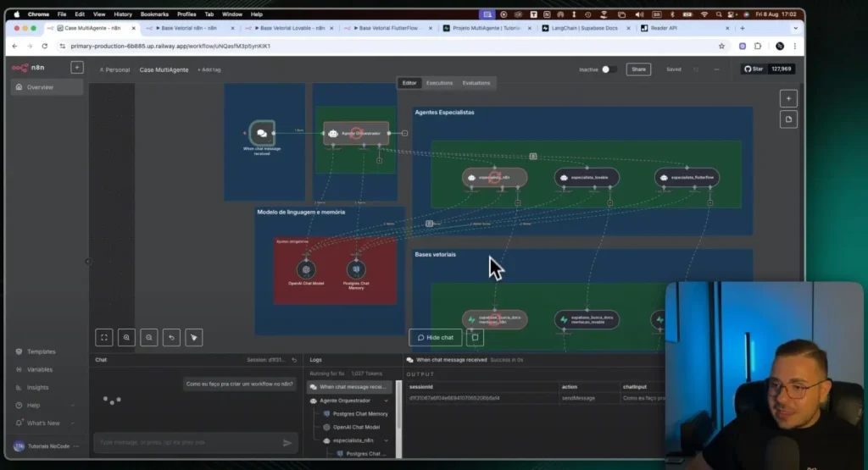The height and width of the screenshot is (470, 868).
Task: Open Templates in the sidebar
Action: [41, 351]
